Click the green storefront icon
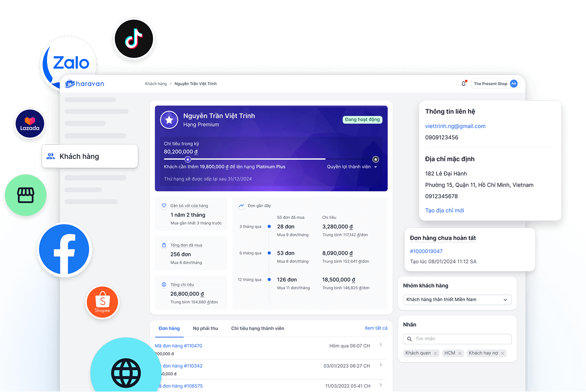The image size is (586, 392). (x=26, y=196)
